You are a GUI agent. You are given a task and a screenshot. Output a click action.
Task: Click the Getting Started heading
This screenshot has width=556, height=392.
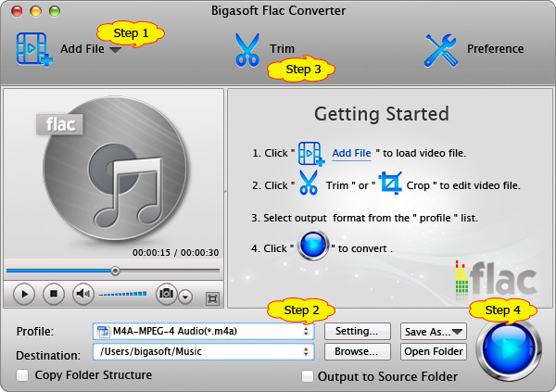(382, 114)
